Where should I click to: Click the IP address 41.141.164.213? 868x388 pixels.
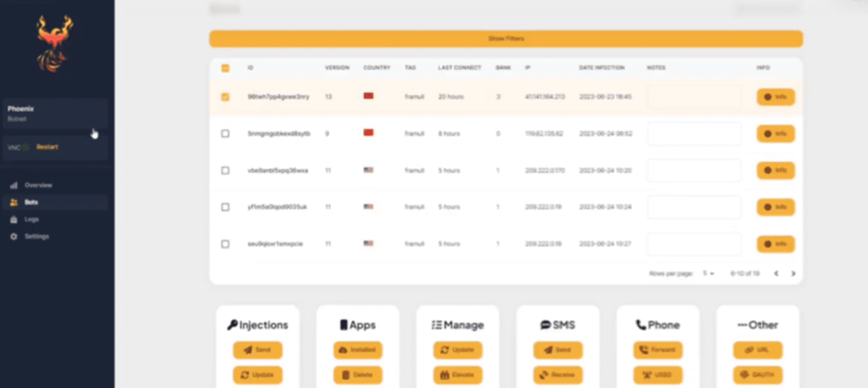[x=545, y=97]
